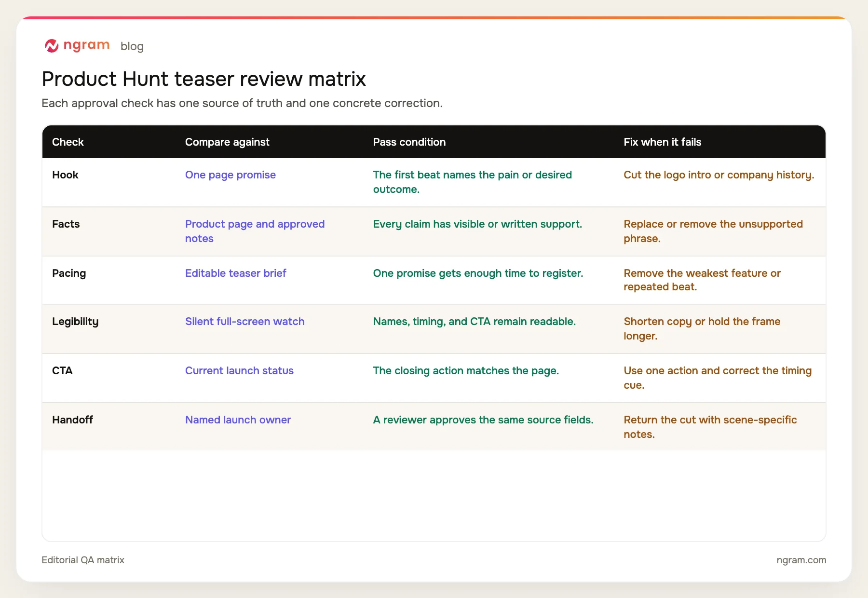868x598 pixels.
Task: Click the 'Fix when it fails' header
Action: (663, 142)
